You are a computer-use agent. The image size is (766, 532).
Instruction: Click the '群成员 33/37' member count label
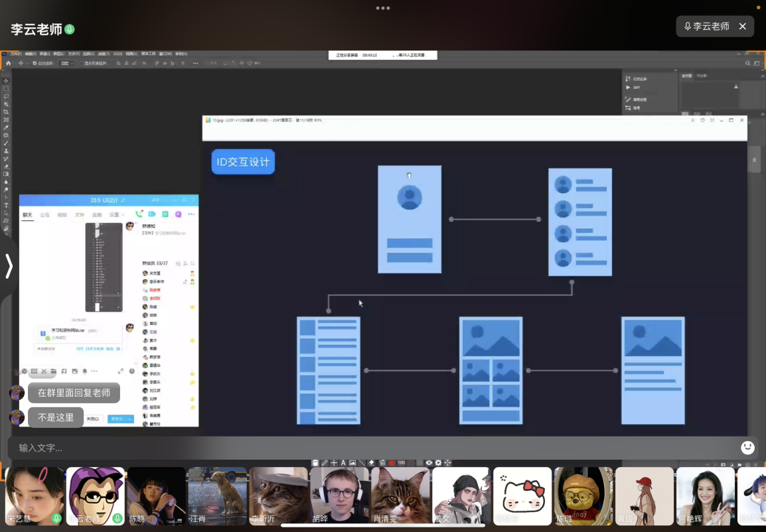(155, 263)
